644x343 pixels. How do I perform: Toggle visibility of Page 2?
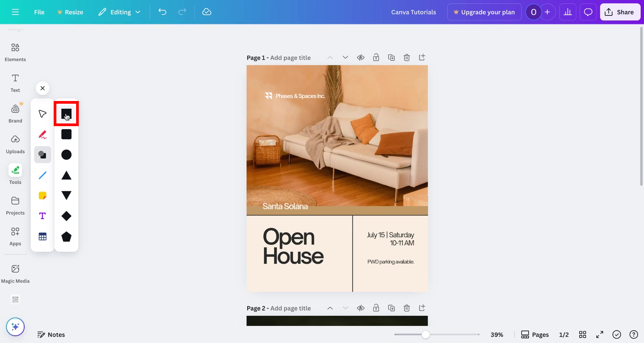pyautogui.click(x=361, y=308)
